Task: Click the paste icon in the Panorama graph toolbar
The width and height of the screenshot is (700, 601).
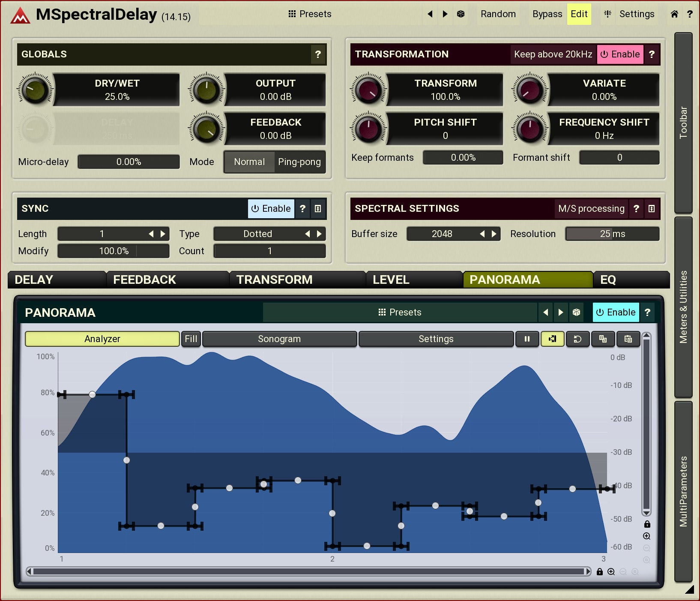Action: (628, 339)
